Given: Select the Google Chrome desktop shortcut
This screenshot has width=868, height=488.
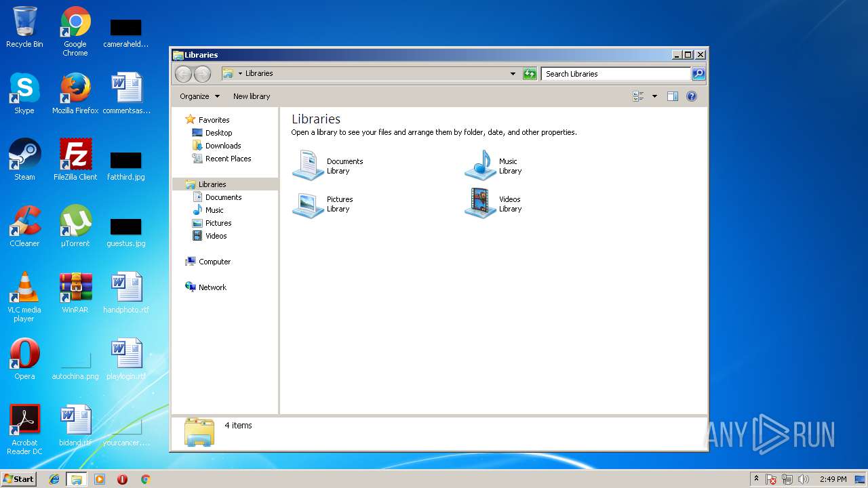Looking at the screenshot, I should (75, 31).
